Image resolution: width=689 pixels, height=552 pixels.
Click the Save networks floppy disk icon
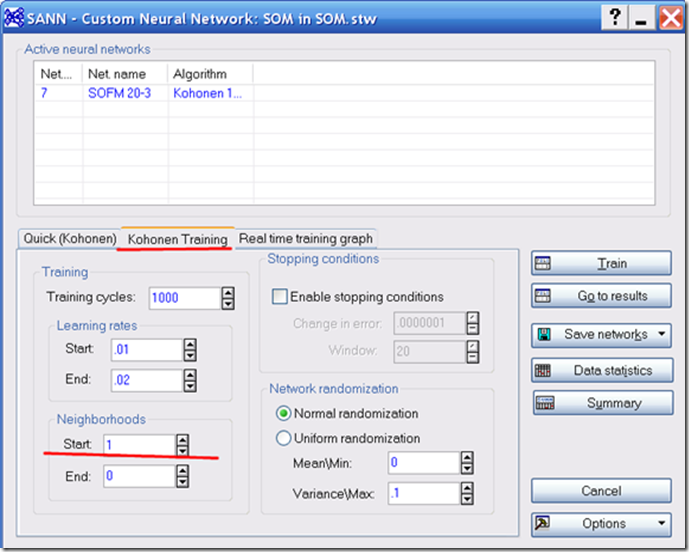544,334
